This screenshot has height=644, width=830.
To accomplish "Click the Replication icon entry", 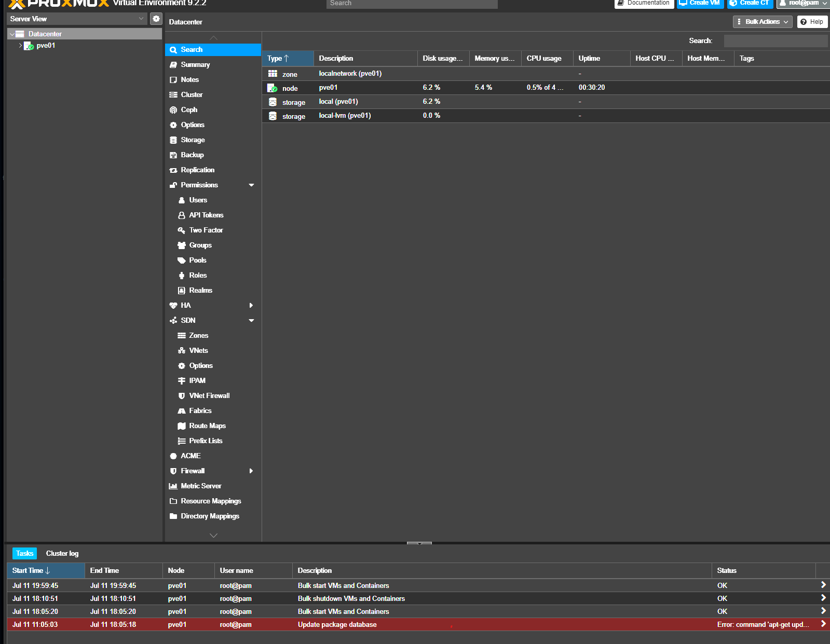I will tap(173, 170).
